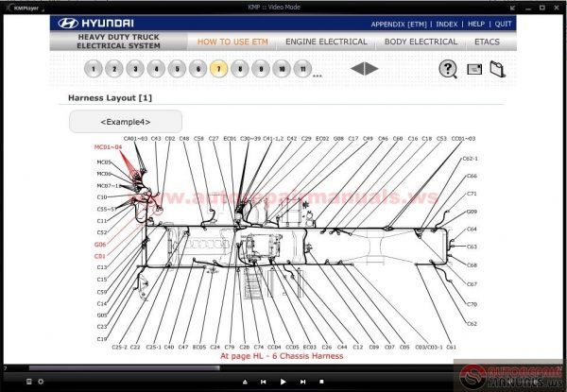
Task: Go to page 9 button
Action: coord(261,69)
